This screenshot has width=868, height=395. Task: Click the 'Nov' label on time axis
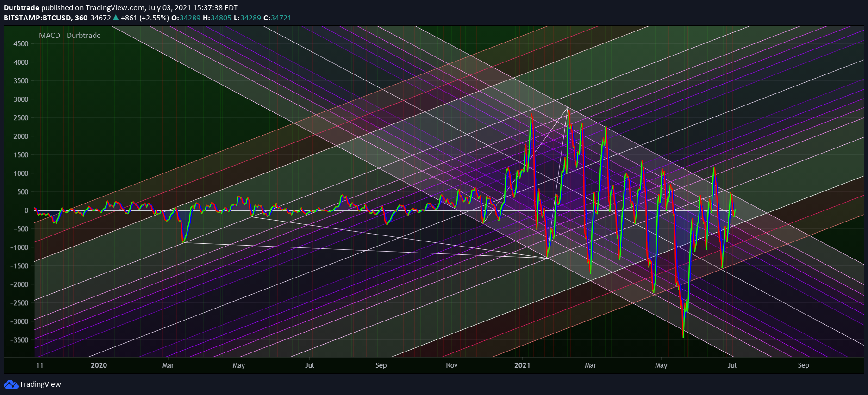tap(452, 365)
